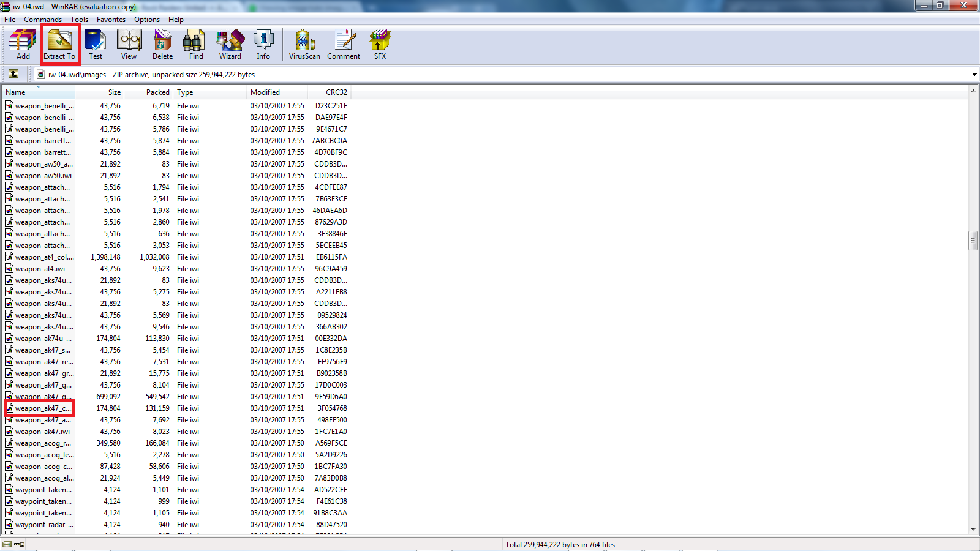Image resolution: width=980 pixels, height=551 pixels.
Task: Select the weapon_ak47_c... file row
Action: pyautogui.click(x=176, y=408)
